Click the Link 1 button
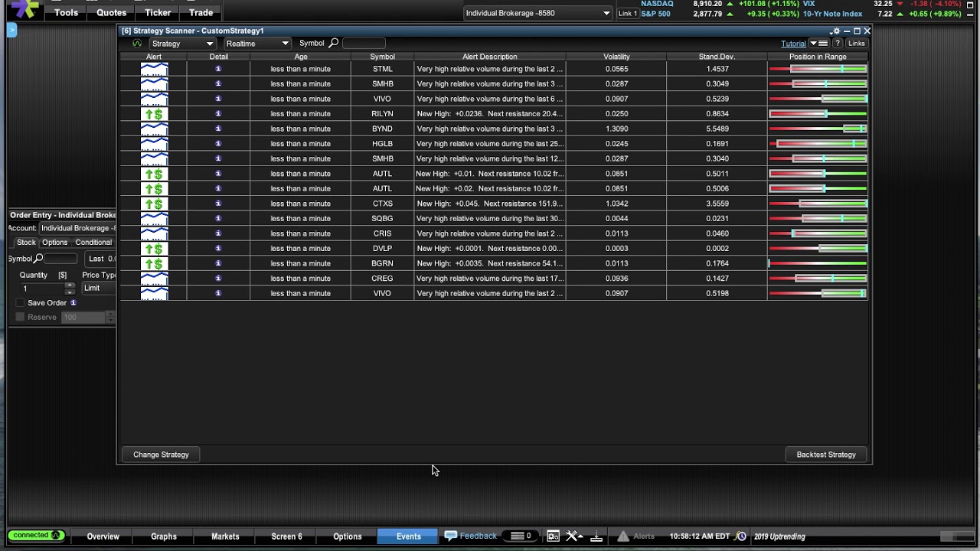Screen dimensions: 980x551 pos(627,14)
